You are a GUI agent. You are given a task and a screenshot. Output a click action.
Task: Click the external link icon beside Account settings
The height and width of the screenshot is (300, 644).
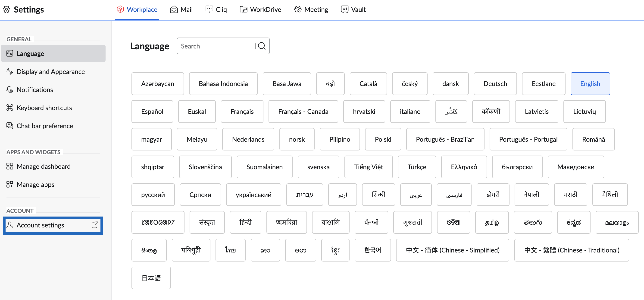pyautogui.click(x=95, y=225)
